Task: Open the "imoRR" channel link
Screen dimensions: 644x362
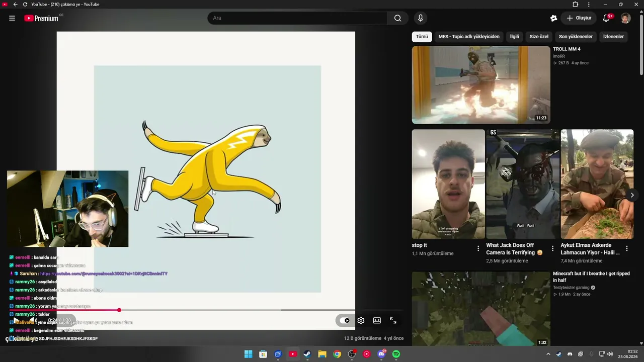Action: pyautogui.click(x=559, y=56)
